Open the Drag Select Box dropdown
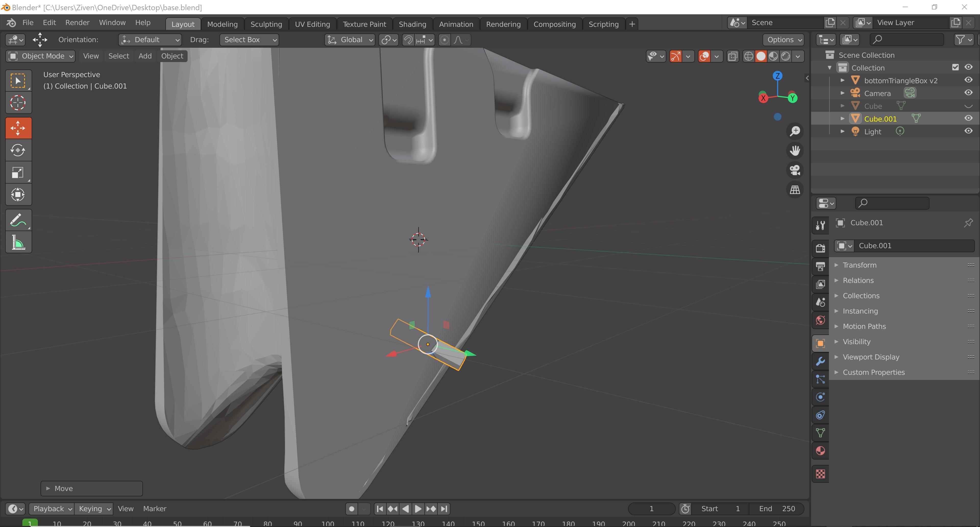Viewport: 980px width, 527px height. (x=249, y=40)
